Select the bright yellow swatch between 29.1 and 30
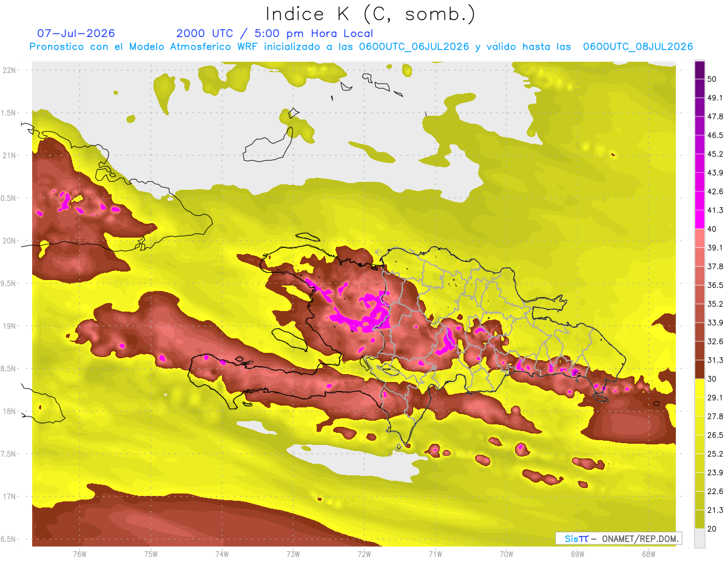 coord(699,388)
